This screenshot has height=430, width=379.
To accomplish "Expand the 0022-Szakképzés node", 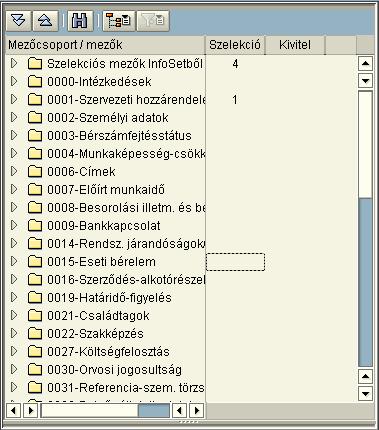I will (x=14, y=333).
